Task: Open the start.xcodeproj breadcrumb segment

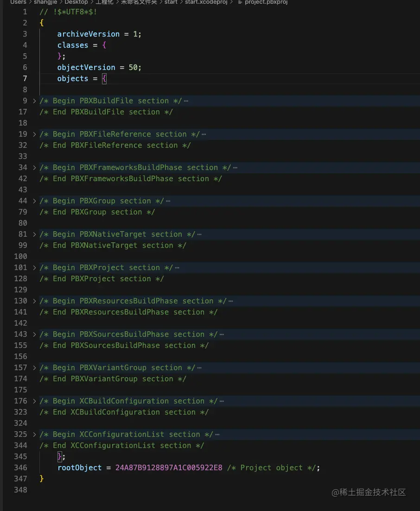Action: point(206,2)
